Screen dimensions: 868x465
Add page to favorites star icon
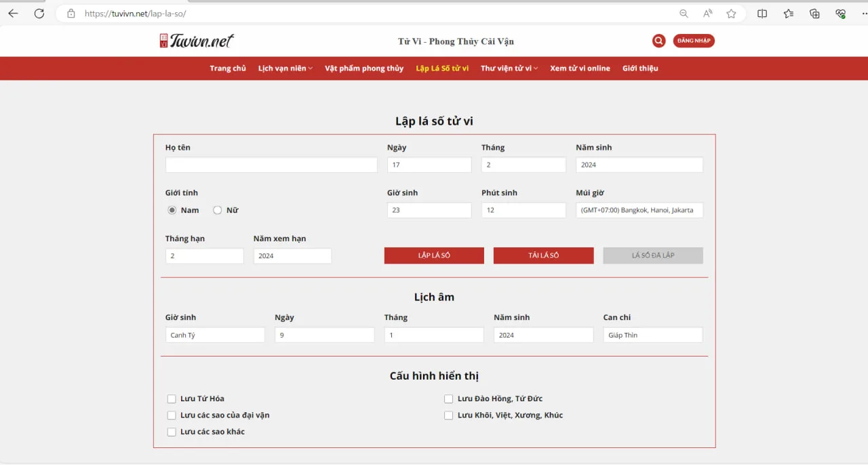[731, 14]
